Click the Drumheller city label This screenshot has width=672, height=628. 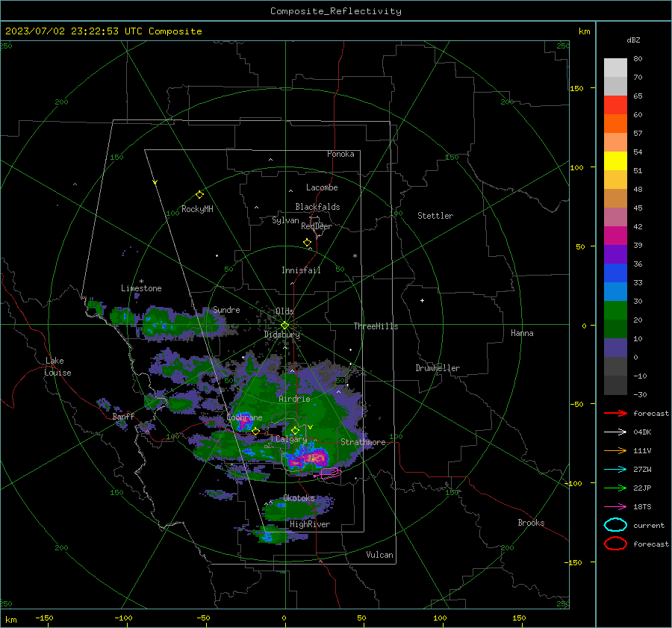coord(438,368)
